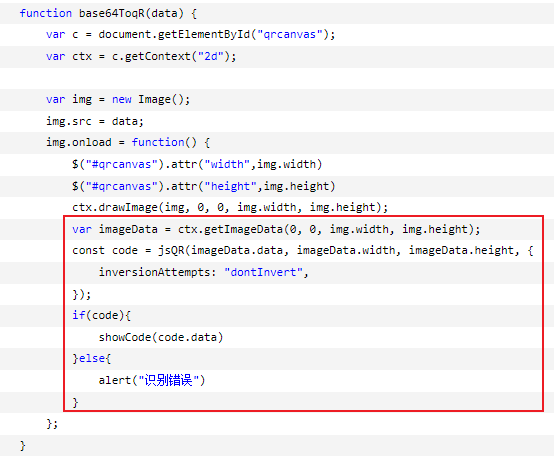The width and height of the screenshot is (554, 458).
Task: Click imageData.height argument in jsQR call
Action: point(461,251)
